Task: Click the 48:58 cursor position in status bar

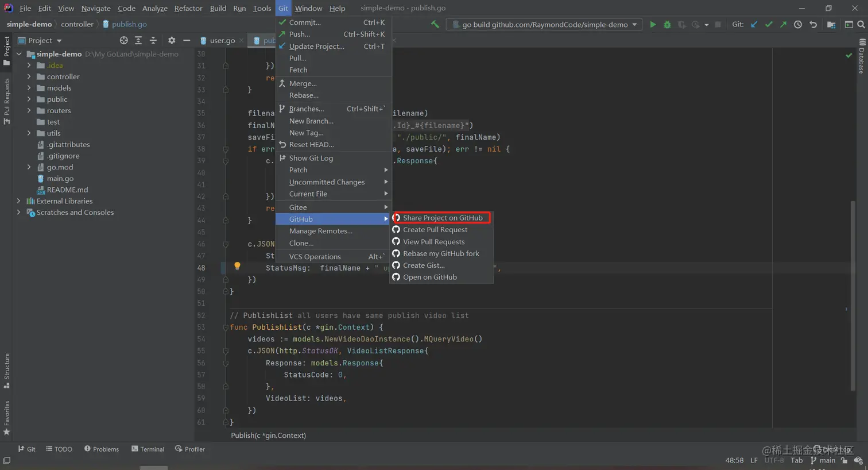Action: click(734, 460)
